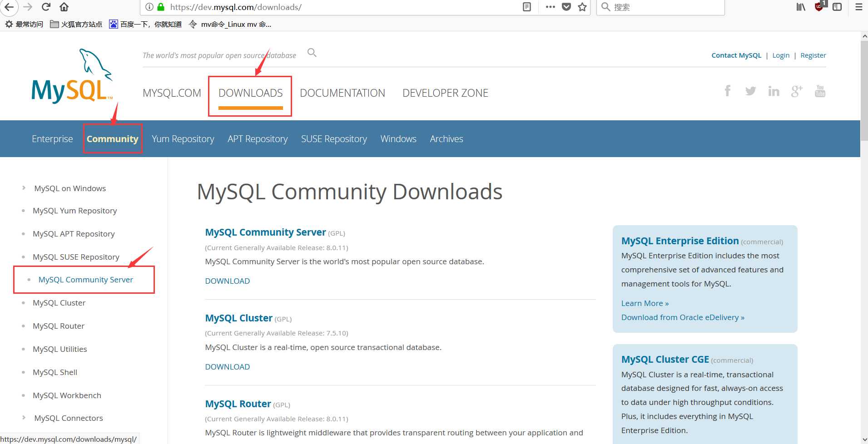This screenshot has height=444, width=868.
Task: Go back with the browser back arrow
Action: click(x=9, y=7)
